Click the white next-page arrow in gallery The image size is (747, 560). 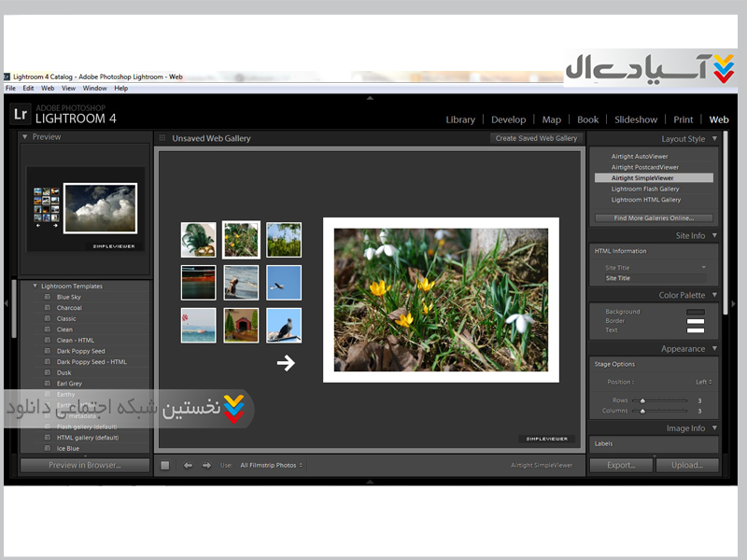pos(286,363)
